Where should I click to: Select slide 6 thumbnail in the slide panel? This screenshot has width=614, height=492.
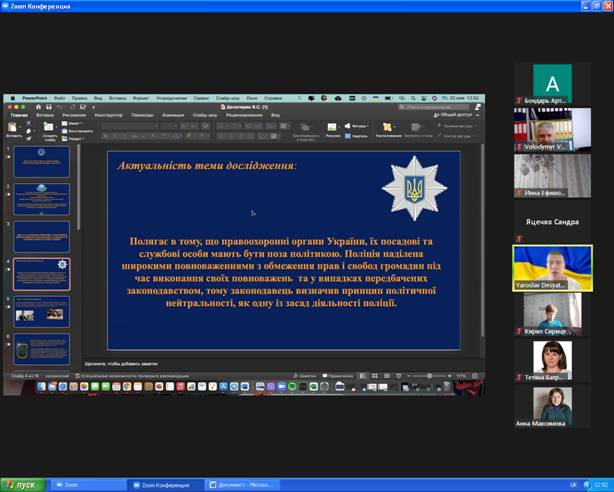[x=42, y=349]
